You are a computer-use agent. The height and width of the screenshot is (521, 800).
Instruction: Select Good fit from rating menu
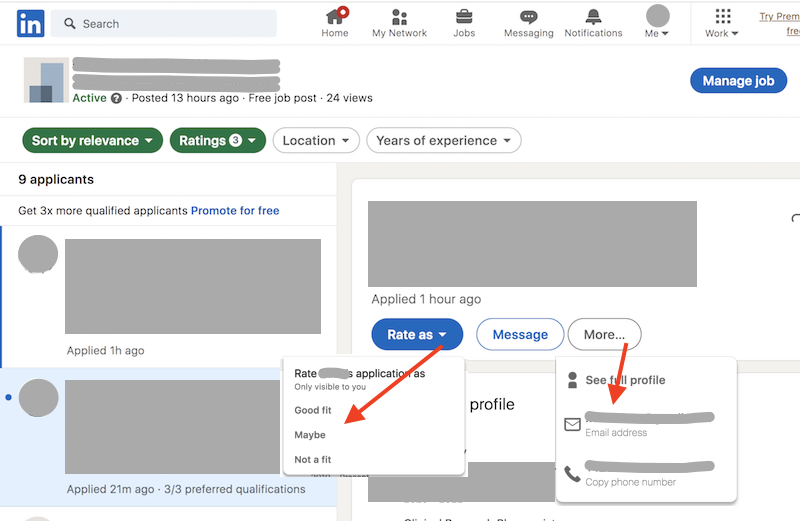tap(313, 410)
